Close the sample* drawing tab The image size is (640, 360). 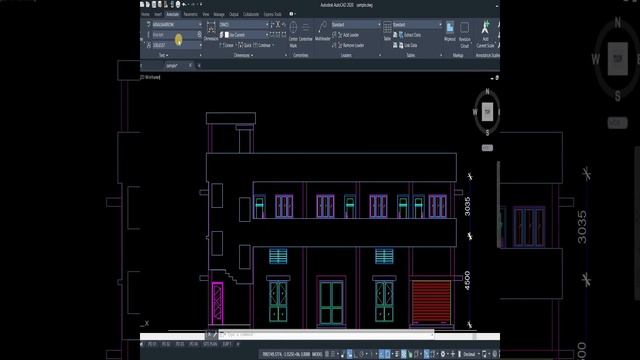coord(190,65)
